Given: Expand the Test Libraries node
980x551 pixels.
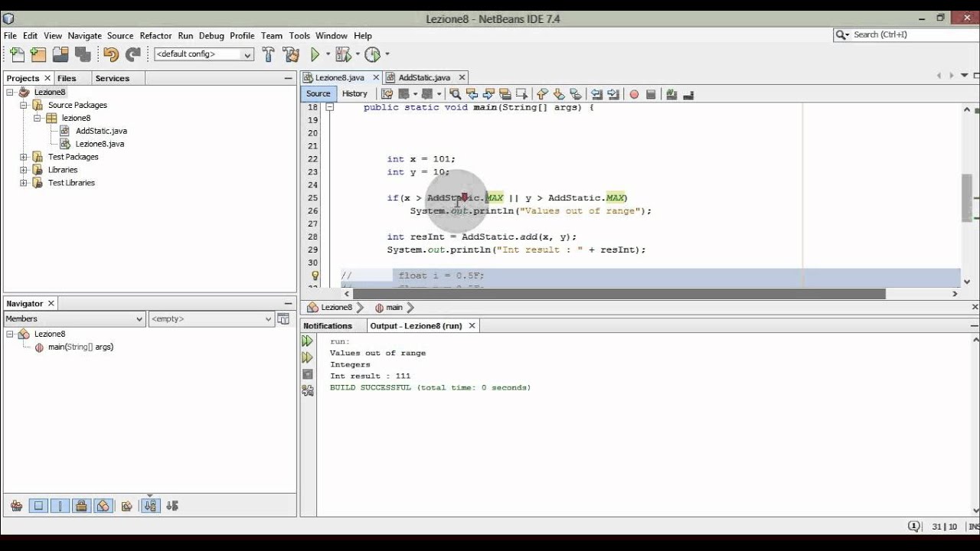Looking at the screenshot, I should coord(24,183).
